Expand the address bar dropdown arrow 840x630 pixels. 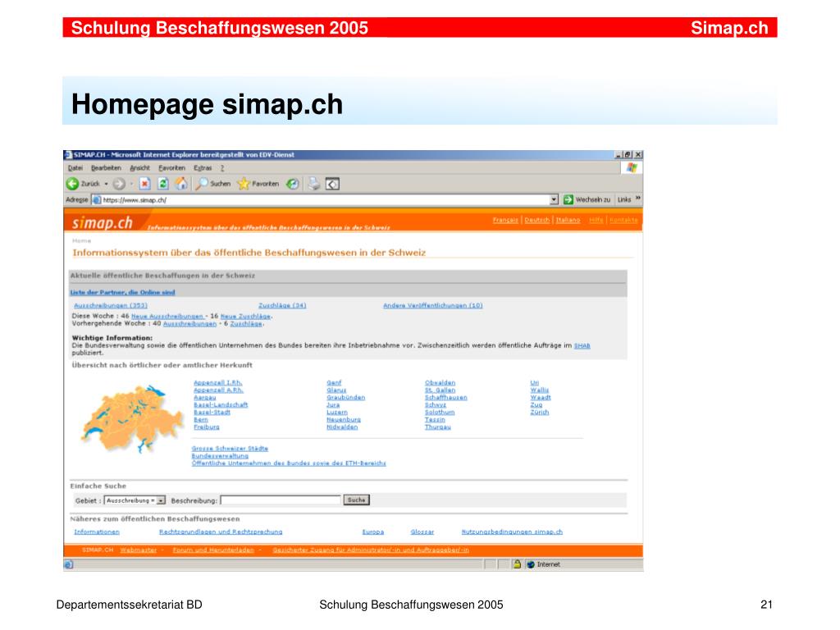click(555, 199)
